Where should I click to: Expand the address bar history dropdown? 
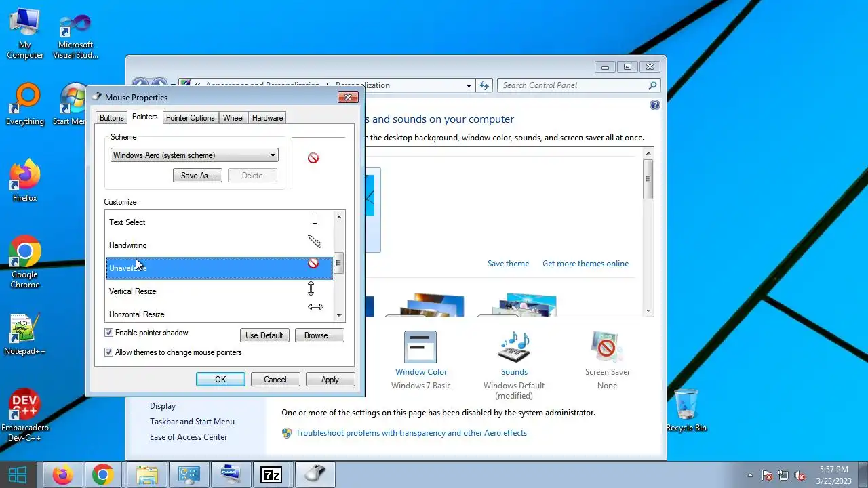pyautogui.click(x=469, y=85)
